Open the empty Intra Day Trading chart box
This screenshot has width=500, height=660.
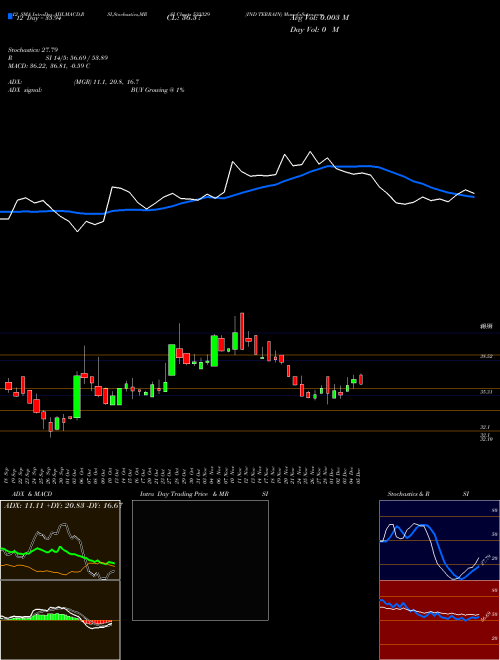coord(200,560)
